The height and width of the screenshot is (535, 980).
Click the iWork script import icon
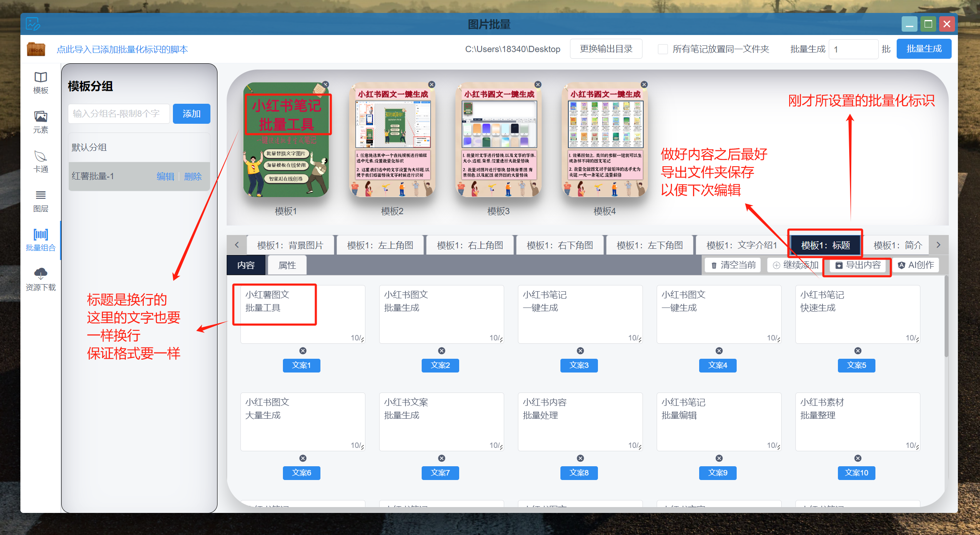(x=36, y=49)
